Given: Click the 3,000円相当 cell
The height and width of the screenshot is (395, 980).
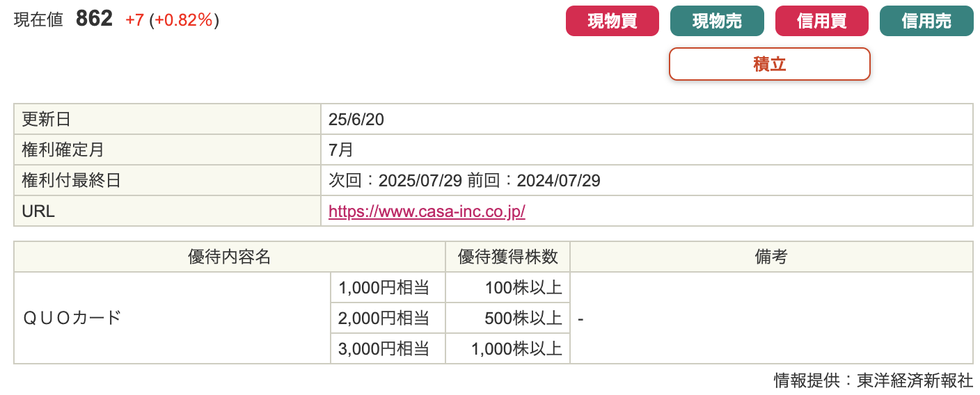Looking at the screenshot, I should tap(388, 348).
